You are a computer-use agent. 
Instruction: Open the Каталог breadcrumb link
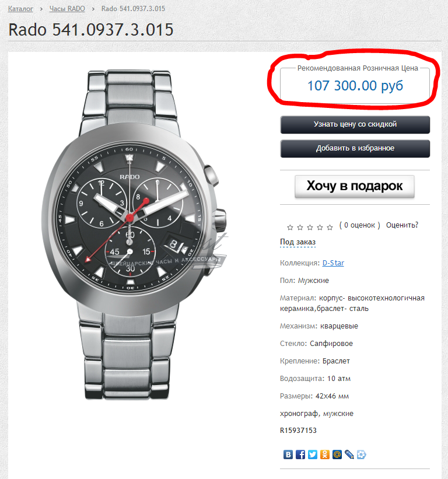20,9
